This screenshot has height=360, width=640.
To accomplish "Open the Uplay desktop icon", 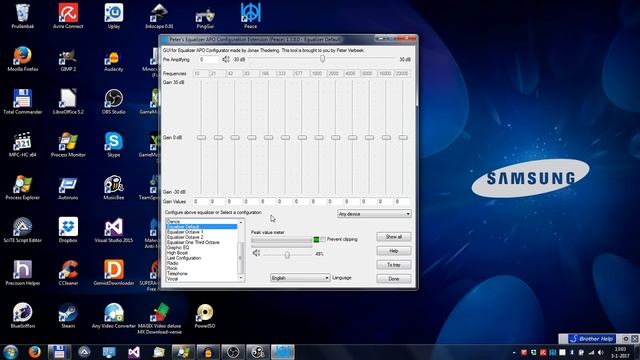I will [x=113, y=16].
